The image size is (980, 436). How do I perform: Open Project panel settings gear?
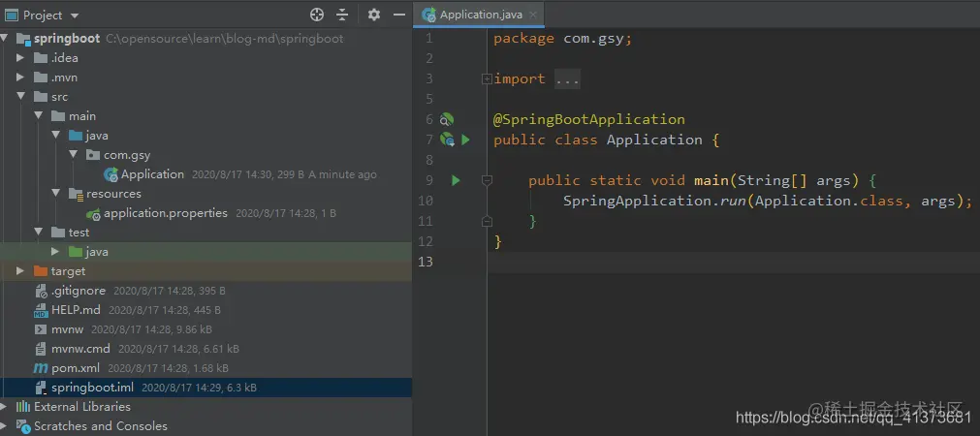(x=374, y=15)
